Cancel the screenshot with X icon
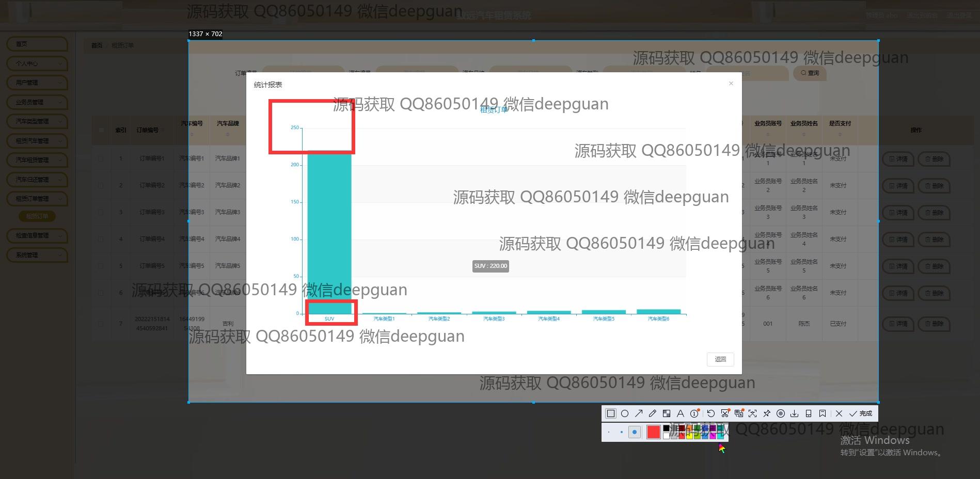Image resolution: width=980 pixels, height=479 pixels. click(839, 413)
